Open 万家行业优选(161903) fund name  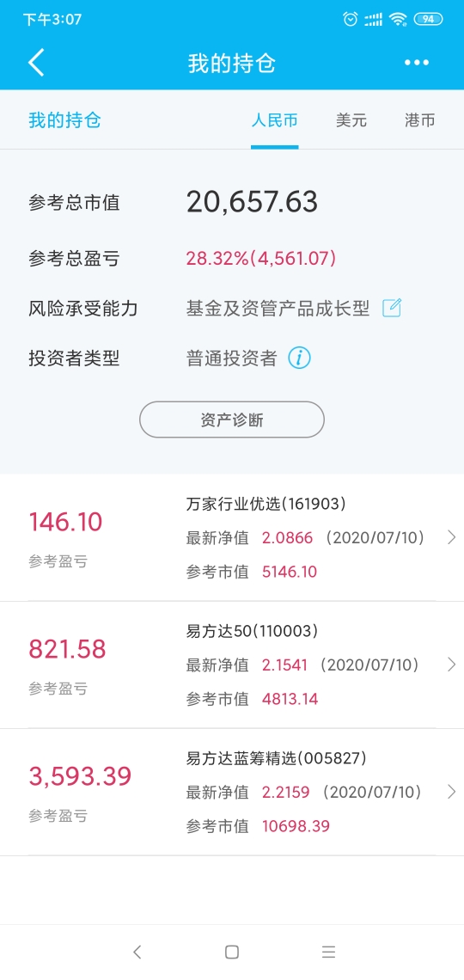click(x=266, y=504)
